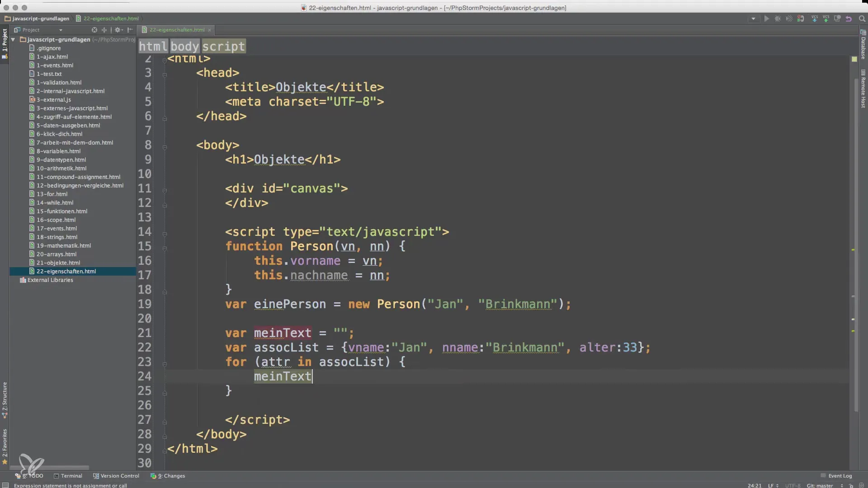Open 20-arrays.html file

pyautogui.click(x=56, y=254)
